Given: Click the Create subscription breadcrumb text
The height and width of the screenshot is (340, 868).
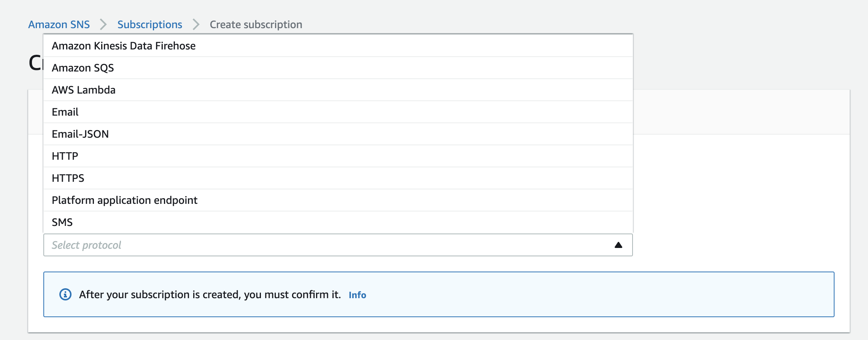Looking at the screenshot, I should [x=256, y=24].
